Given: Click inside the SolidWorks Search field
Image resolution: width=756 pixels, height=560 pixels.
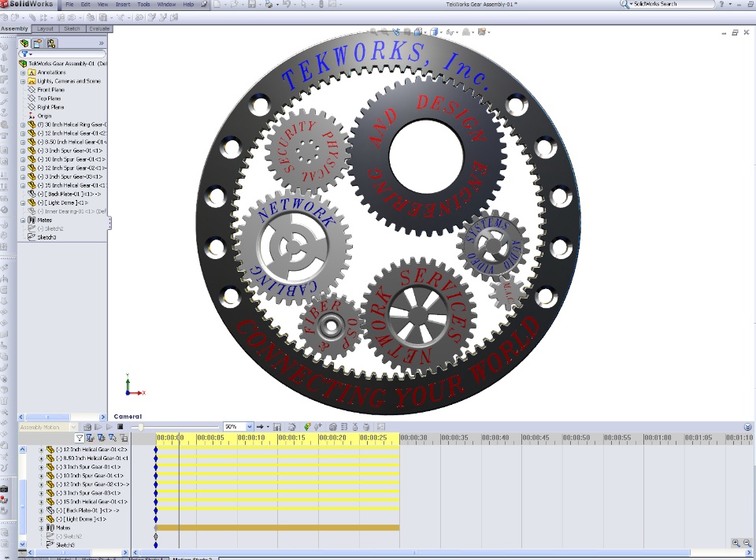Looking at the screenshot, I should click(673, 4).
